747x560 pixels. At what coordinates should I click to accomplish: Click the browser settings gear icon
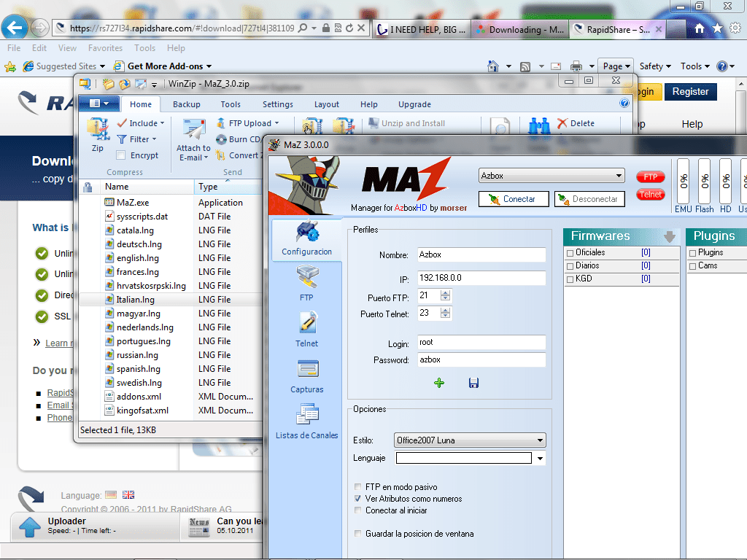pyautogui.click(x=735, y=28)
